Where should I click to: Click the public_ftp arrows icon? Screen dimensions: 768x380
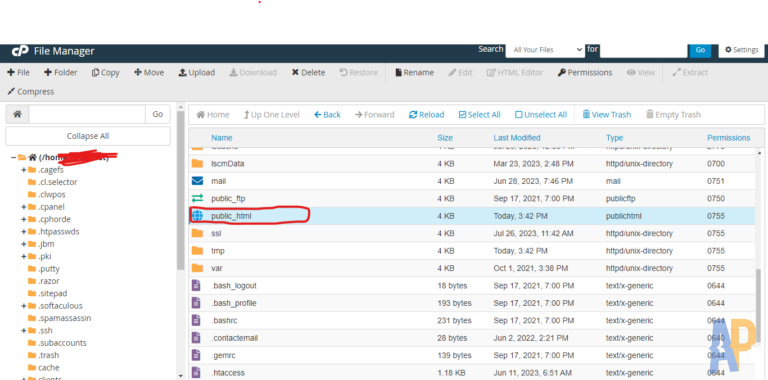click(x=197, y=198)
